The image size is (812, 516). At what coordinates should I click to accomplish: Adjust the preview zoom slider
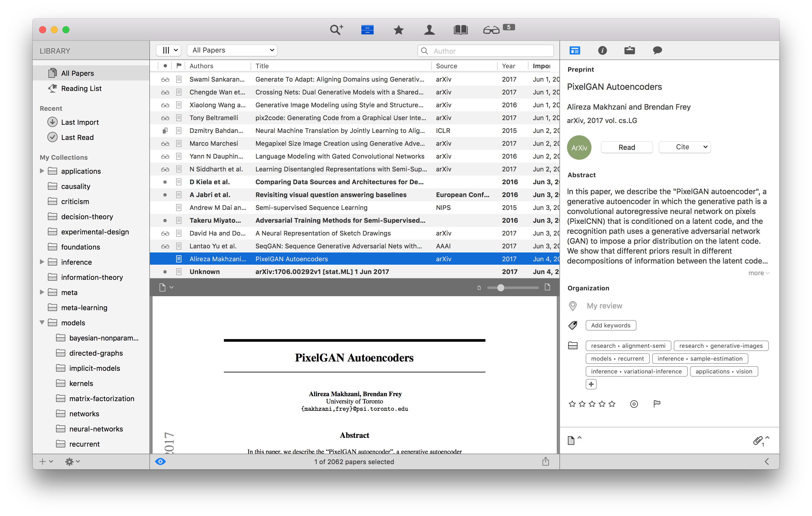click(512, 287)
